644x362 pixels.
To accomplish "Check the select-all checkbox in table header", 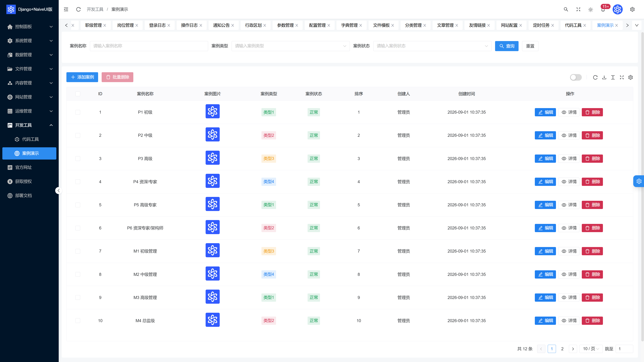I will pyautogui.click(x=78, y=94).
